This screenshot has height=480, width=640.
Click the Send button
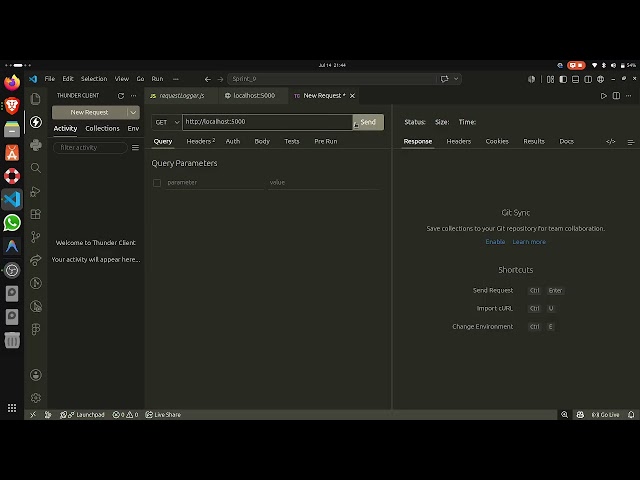tap(368, 122)
